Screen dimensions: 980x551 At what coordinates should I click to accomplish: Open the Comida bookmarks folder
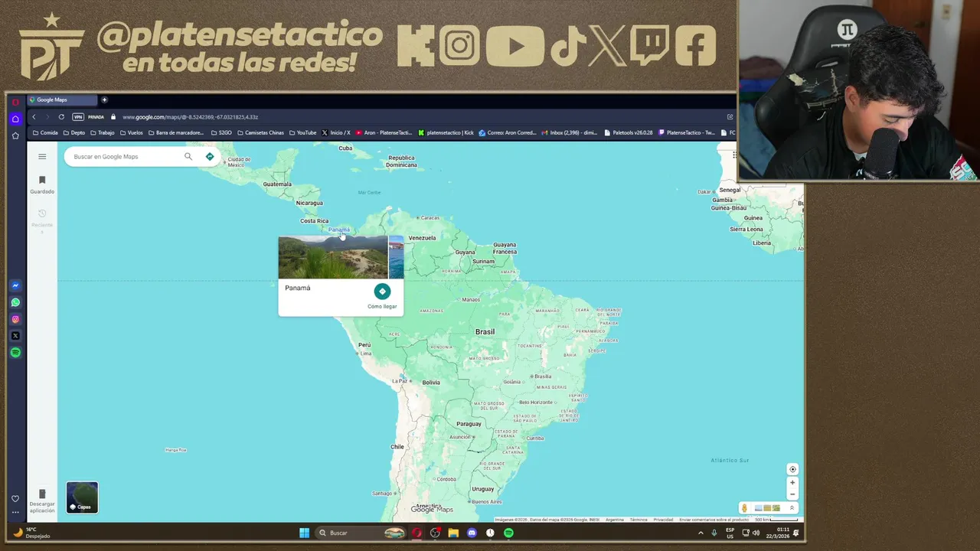(x=45, y=132)
